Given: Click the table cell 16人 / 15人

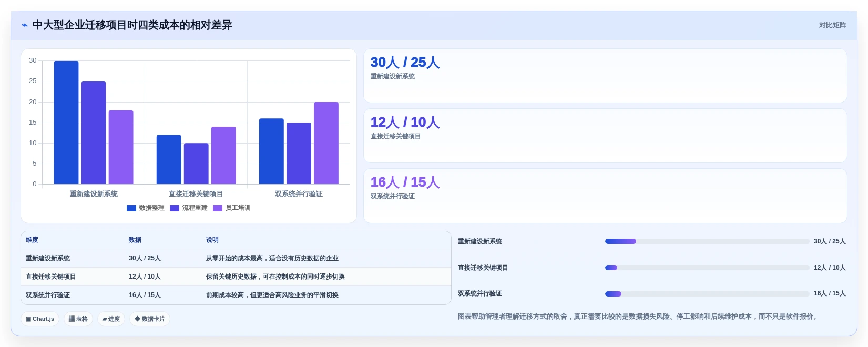Looking at the screenshot, I should click(145, 295).
